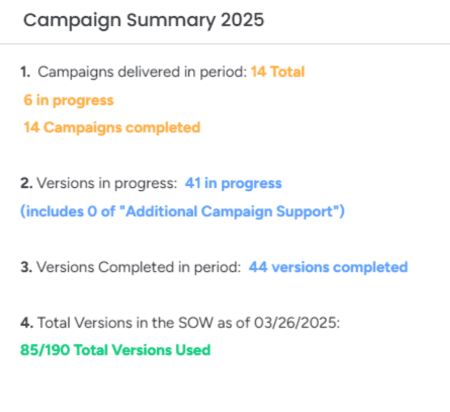Click the divider line below the title
Screen dimensions: 450x412
pos(225,44)
